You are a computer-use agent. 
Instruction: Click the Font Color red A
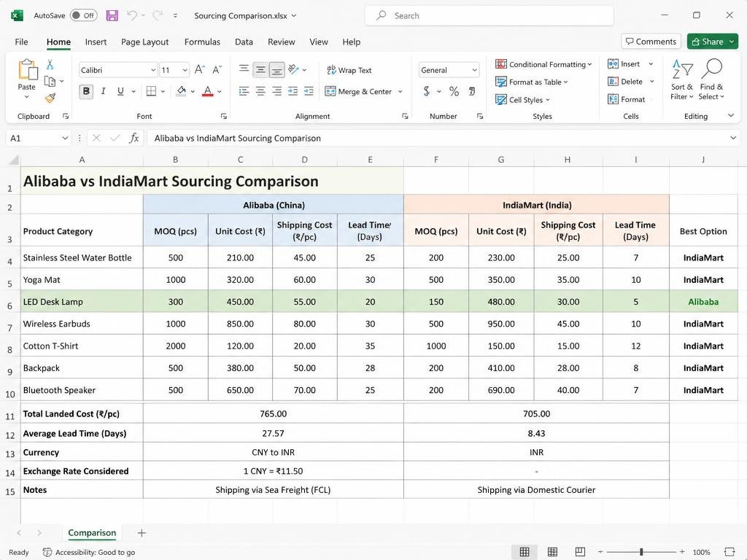tap(208, 91)
